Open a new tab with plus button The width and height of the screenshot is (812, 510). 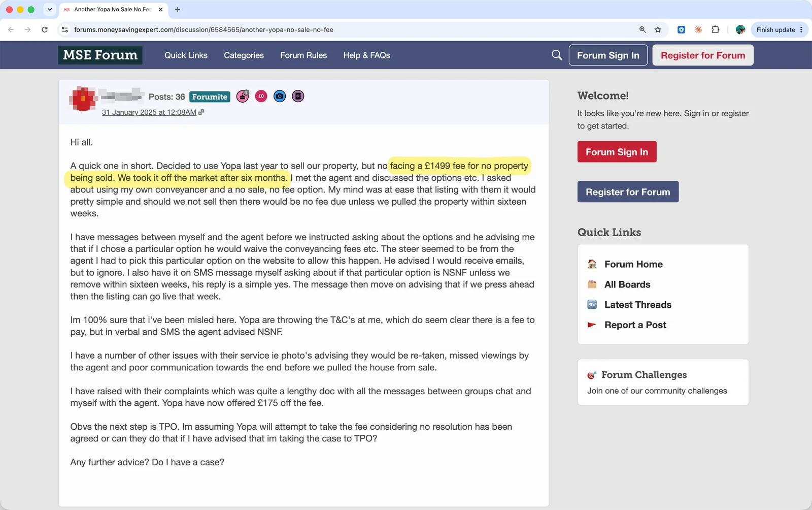click(178, 9)
